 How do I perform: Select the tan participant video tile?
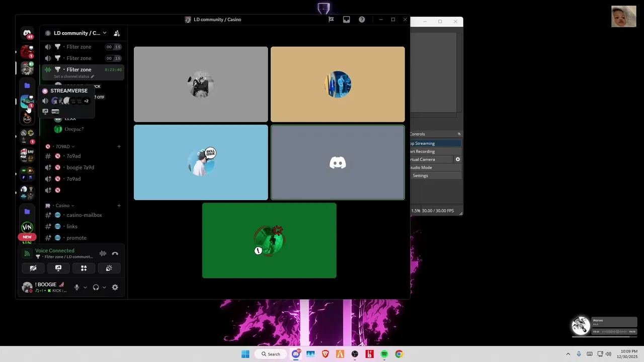click(x=338, y=84)
